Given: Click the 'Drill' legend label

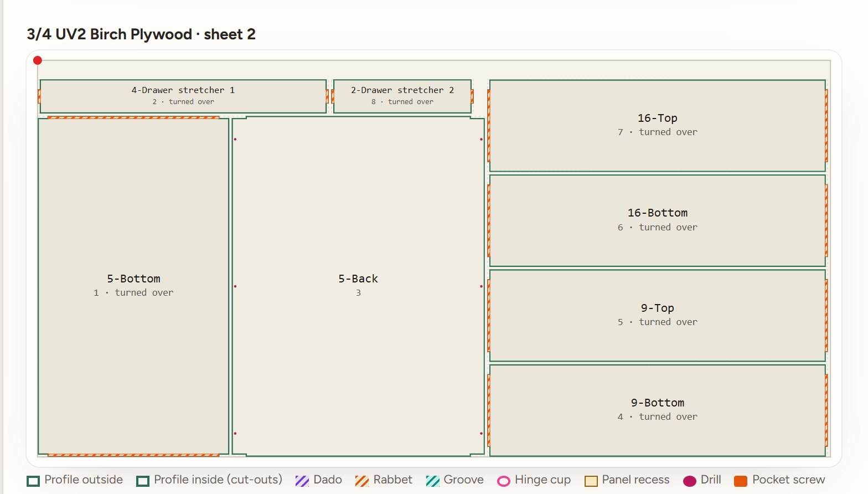Looking at the screenshot, I should pyautogui.click(x=711, y=480).
